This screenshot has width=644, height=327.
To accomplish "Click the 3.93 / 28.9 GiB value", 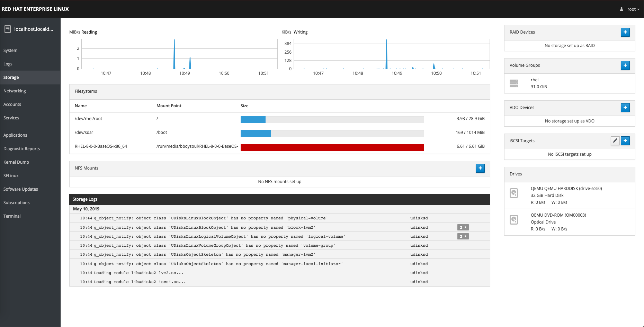I will (471, 119).
